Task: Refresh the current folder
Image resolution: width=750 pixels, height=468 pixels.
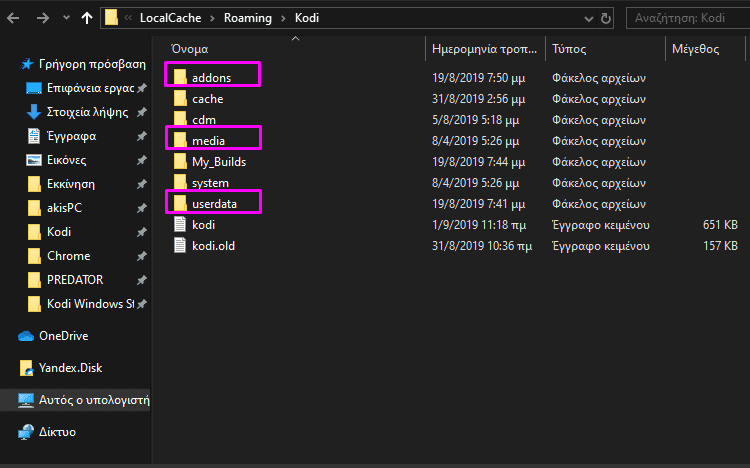Action: coord(606,19)
